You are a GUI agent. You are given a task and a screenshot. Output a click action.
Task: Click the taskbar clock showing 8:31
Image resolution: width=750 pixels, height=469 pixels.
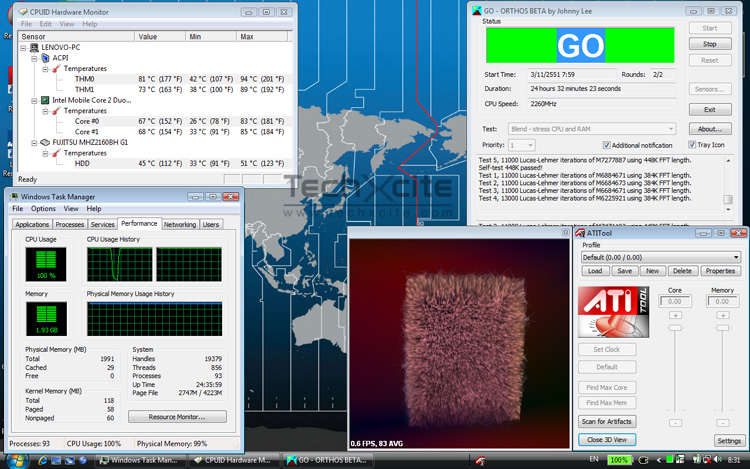[733, 460]
